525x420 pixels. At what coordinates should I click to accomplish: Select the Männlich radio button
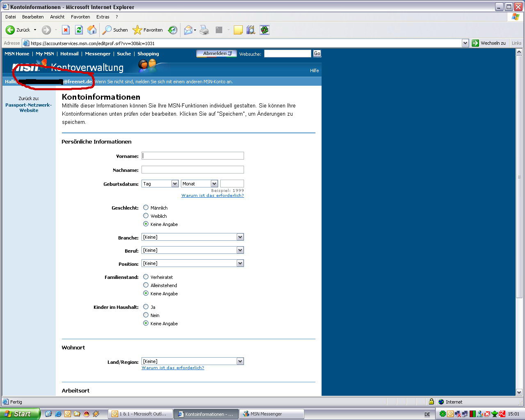146,208
